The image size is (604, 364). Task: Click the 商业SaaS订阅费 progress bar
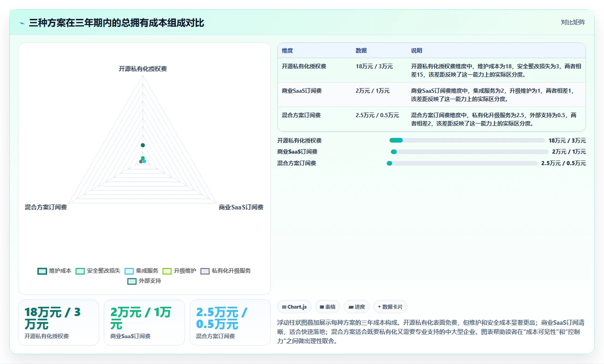(470, 152)
